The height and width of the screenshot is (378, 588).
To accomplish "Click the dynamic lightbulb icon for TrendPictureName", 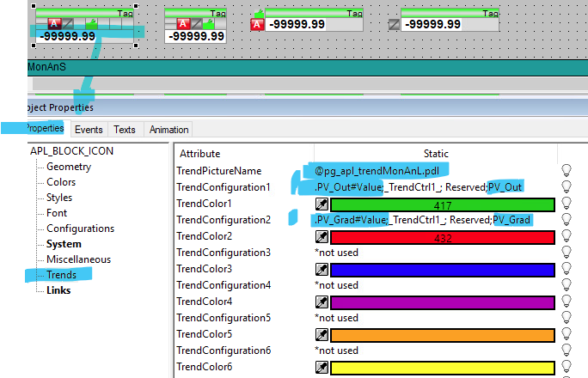I will [567, 171].
